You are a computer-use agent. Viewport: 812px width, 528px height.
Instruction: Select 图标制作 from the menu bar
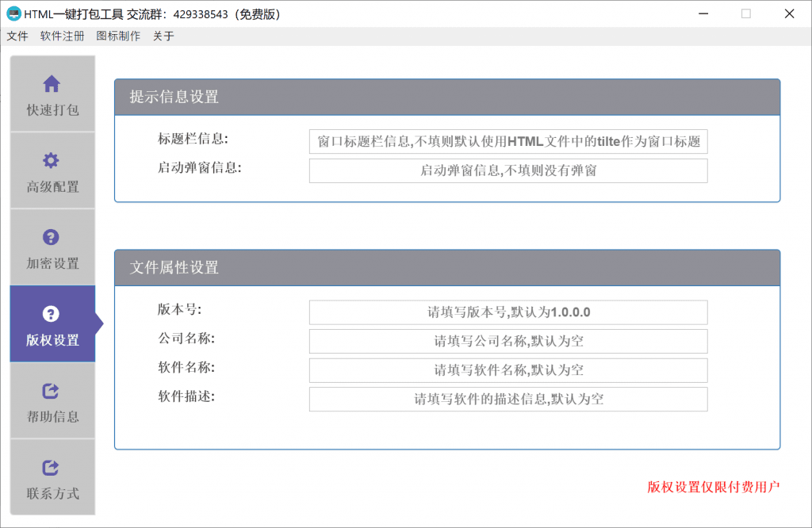click(x=117, y=36)
